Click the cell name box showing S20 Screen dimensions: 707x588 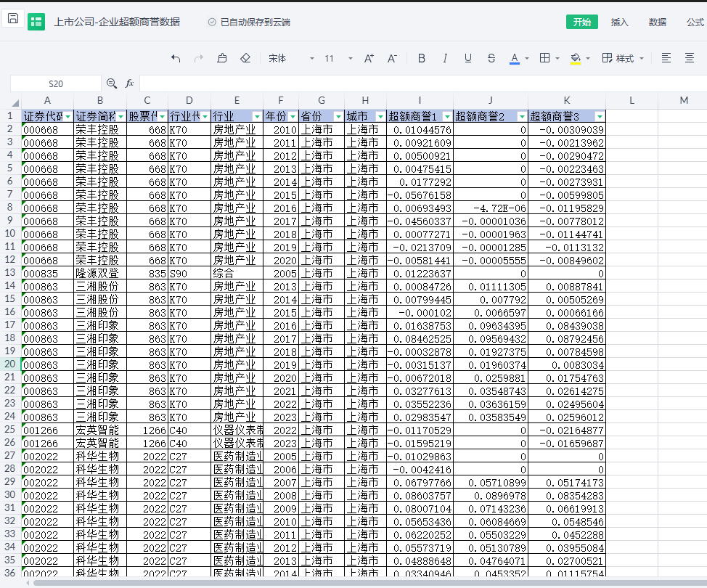coord(55,84)
